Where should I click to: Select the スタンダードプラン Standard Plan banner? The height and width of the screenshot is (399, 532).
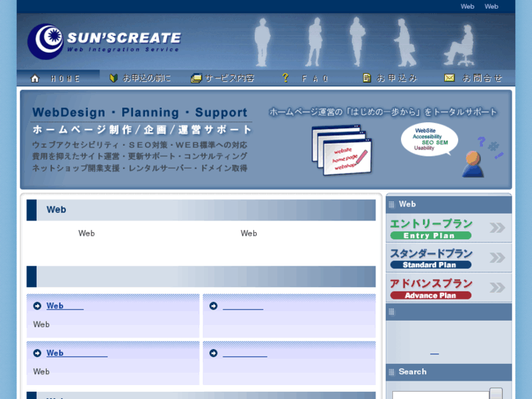449,258
